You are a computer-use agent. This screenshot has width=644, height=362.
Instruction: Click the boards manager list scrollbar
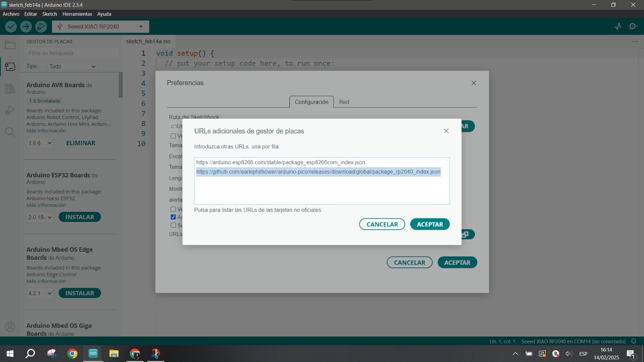(x=121, y=85)
